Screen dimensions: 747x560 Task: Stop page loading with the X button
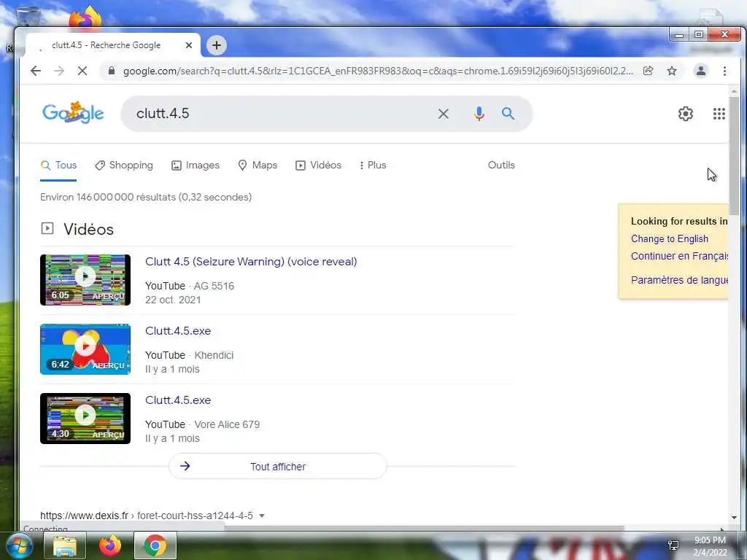pyautogui.click(x=82, y=71)
